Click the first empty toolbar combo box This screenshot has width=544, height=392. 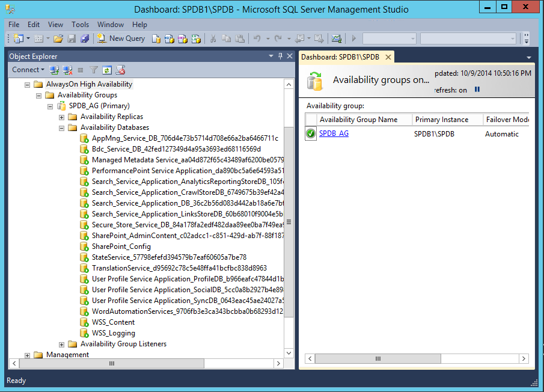tap(390, 38)
